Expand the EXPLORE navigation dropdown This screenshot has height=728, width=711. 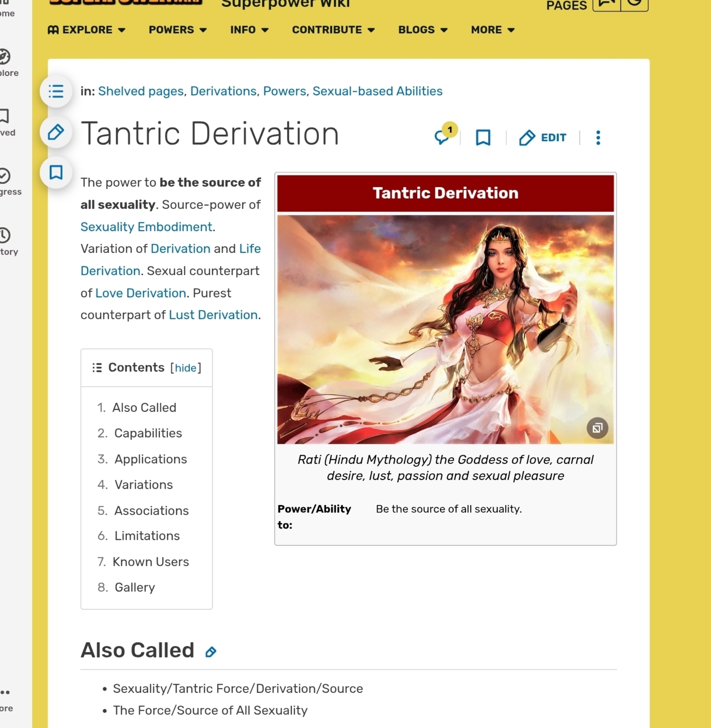(87, 30)
